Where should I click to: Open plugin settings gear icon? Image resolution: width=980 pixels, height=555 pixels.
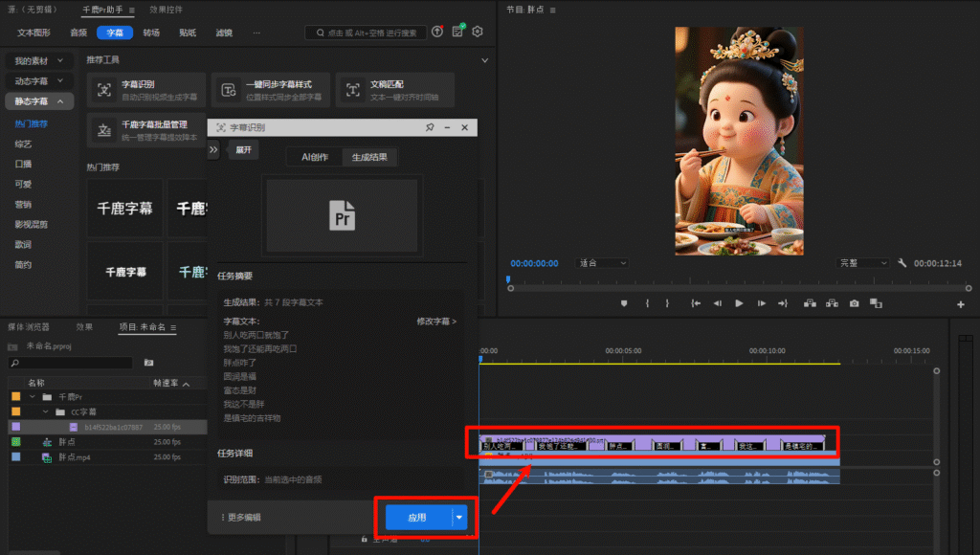(x=478, y=32)
